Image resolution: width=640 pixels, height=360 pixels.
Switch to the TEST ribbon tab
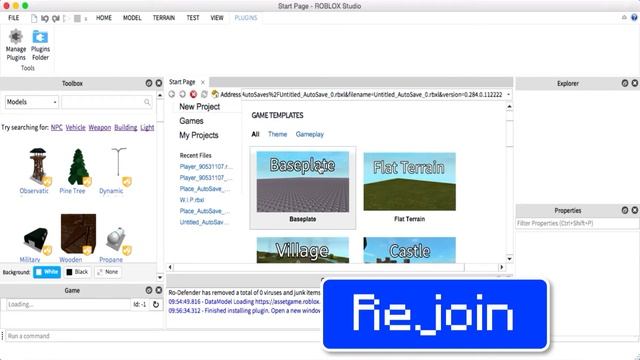tap(193, 18)
